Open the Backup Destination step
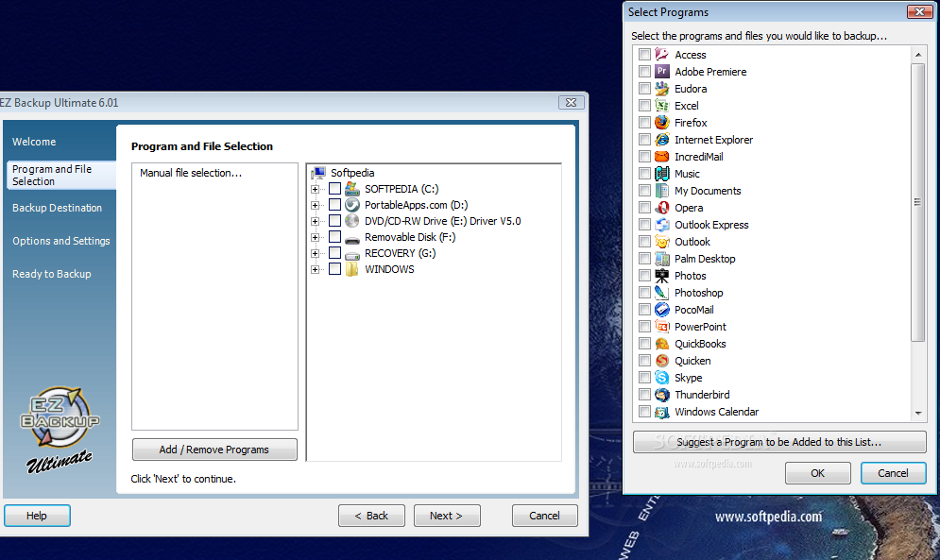 point(57,208)
